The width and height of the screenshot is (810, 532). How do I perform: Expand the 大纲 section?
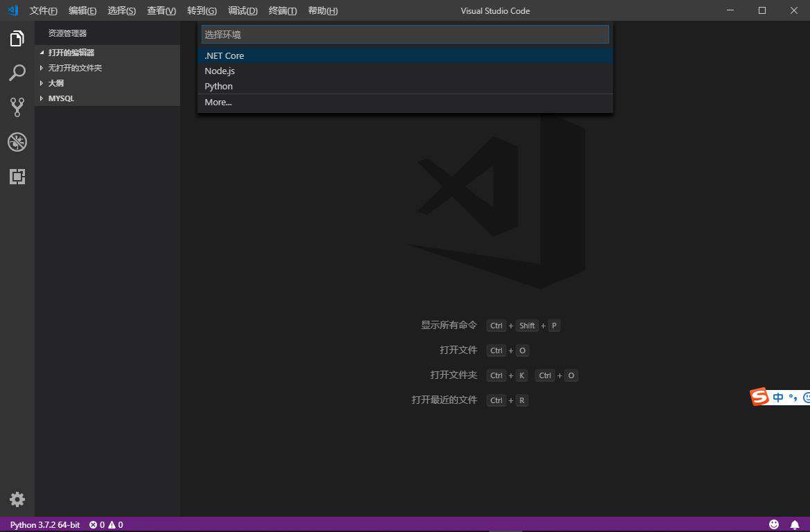coord(107,83)
